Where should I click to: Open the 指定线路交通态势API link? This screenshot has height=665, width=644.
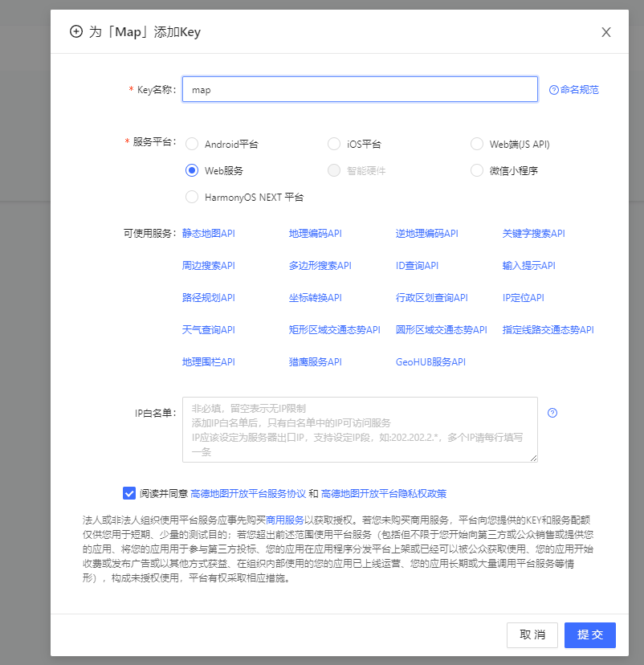click(x=548, y=329)
